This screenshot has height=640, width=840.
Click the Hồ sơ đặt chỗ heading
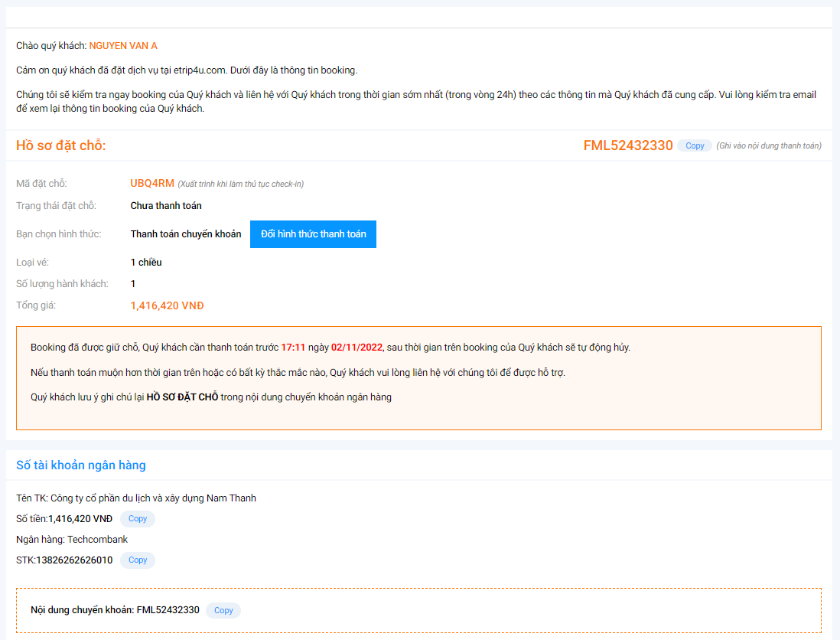point(61,145)
